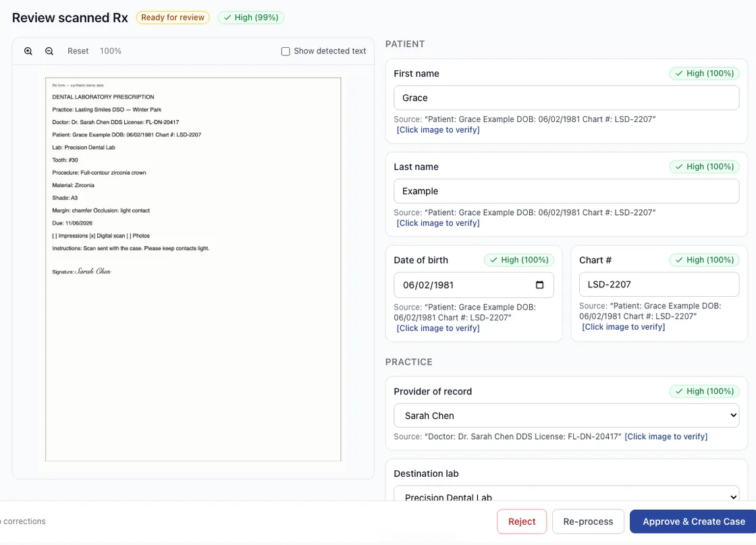The image size is (756, 545).
Task: Open the Destination lab dropdown
Action: click(x=566, y=494)
